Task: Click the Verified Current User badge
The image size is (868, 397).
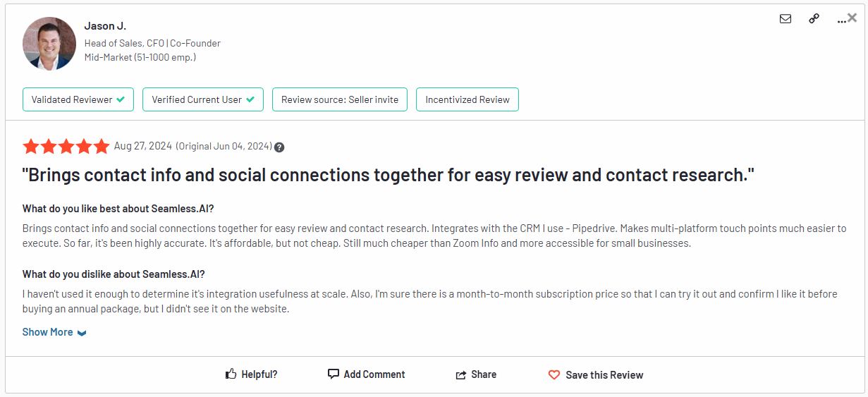Action: point(202,99)
